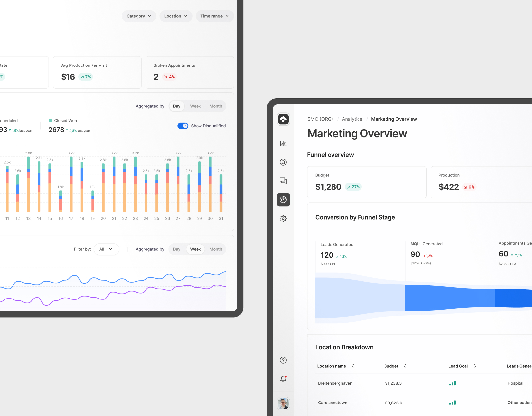Open the Time range dropdown

[x=215, y=16]
